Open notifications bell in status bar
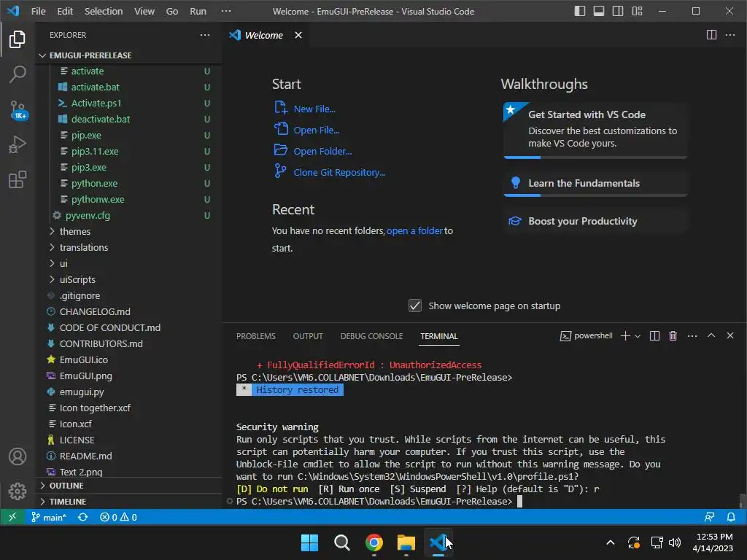 731,517
